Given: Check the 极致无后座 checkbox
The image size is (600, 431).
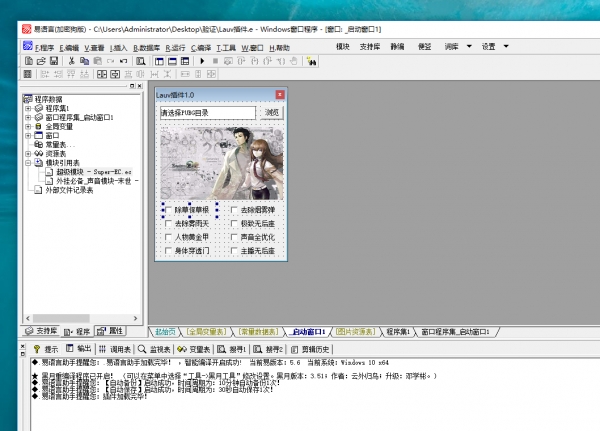Looking at the screenshot, I should coord(234,223).
